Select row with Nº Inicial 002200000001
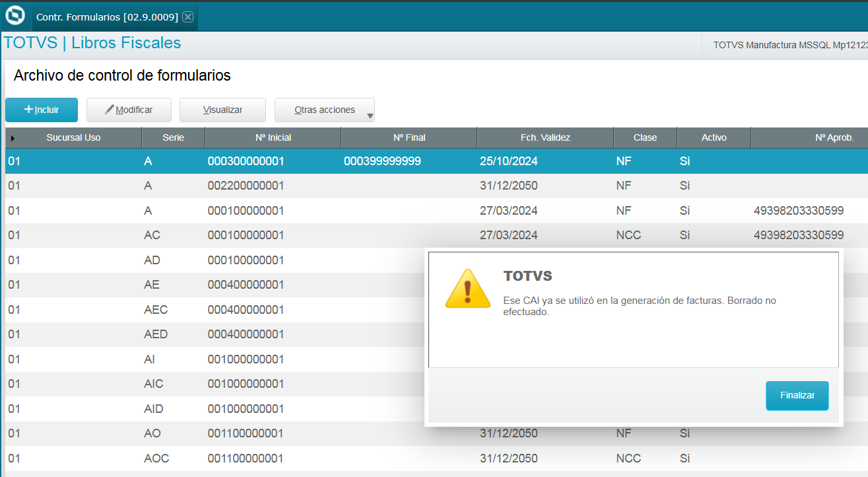Viewport: 868px width, 477px height. click(x=436, y=186)
